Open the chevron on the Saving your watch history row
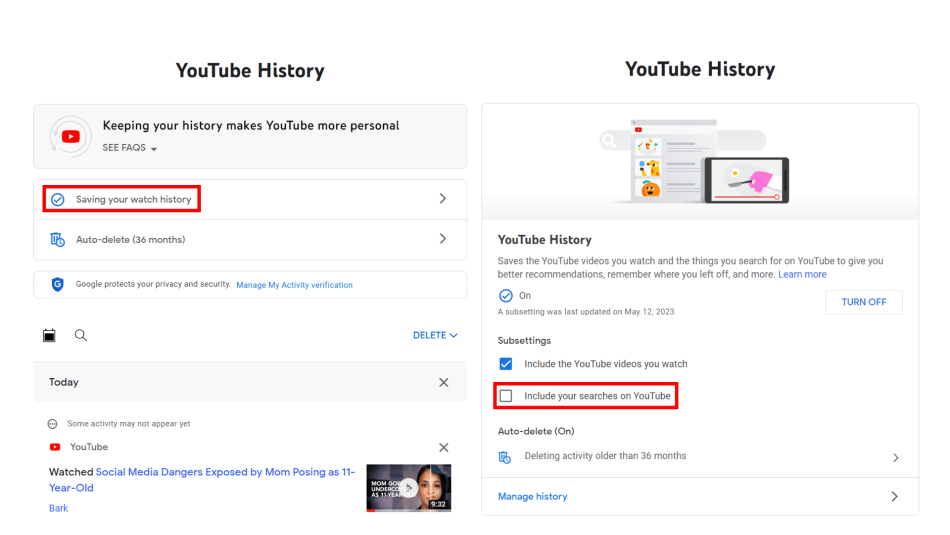Viewport: 950px width, 535px height. [443, 199]
